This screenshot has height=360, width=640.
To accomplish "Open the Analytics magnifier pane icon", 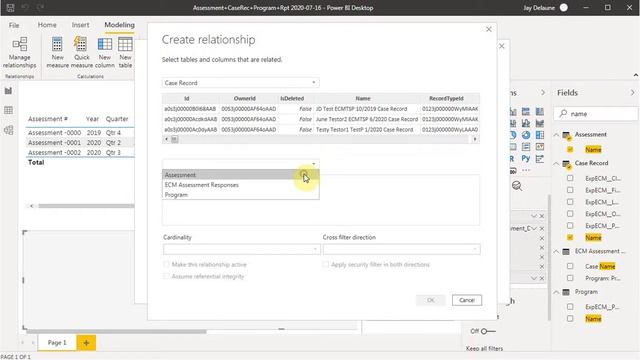I will pyautogui.click(x=517, y=186).
